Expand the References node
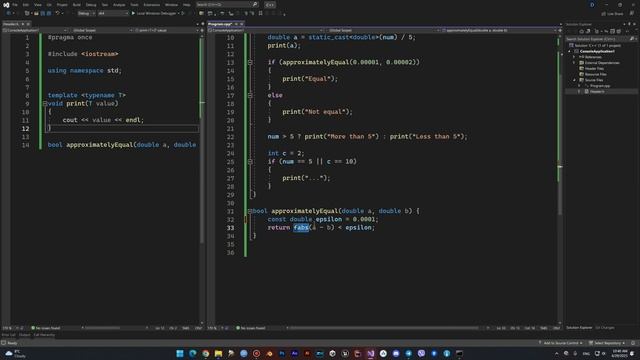This screenshot has width=640, height=360. [x=574, y=57]
